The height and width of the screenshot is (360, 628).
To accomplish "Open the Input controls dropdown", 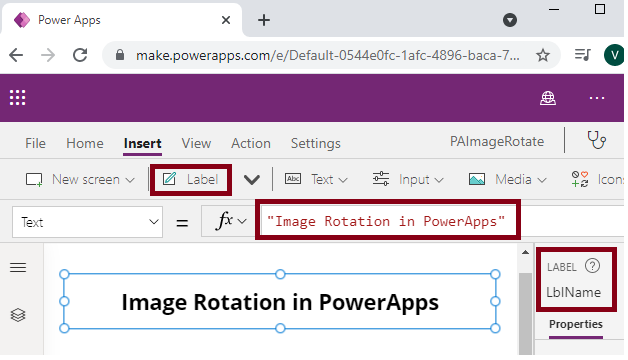I will click(408, 179).
